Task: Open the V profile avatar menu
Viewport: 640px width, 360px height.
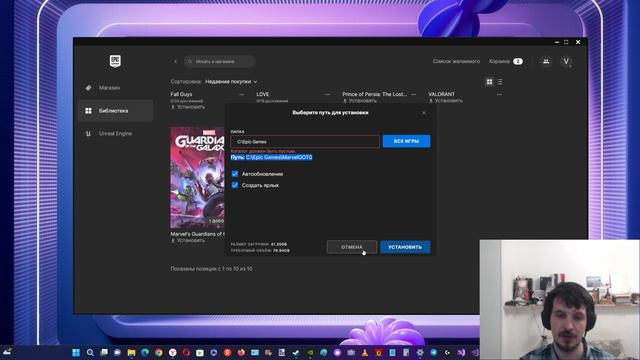Action: coord(566,61)
